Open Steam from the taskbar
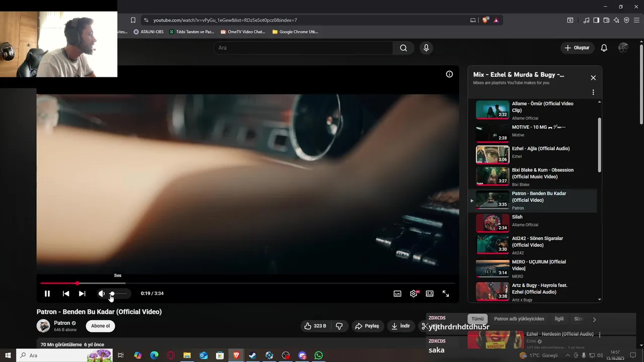 253,355
